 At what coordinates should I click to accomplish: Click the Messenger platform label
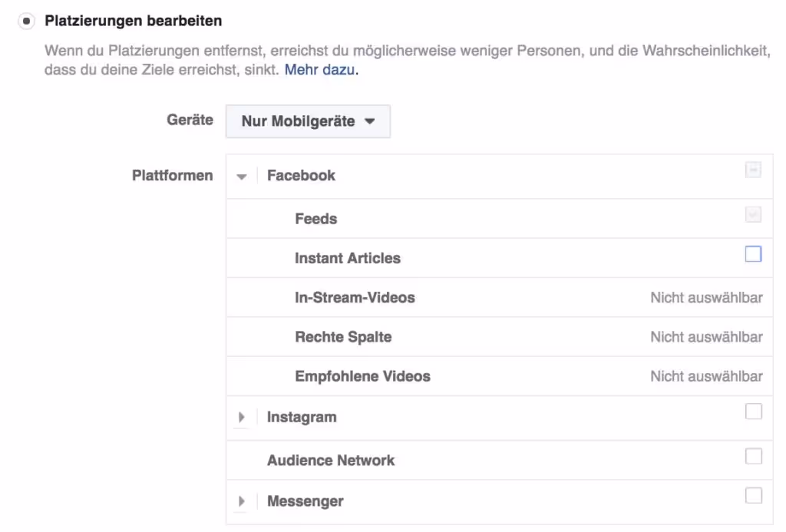pos(305,501)
